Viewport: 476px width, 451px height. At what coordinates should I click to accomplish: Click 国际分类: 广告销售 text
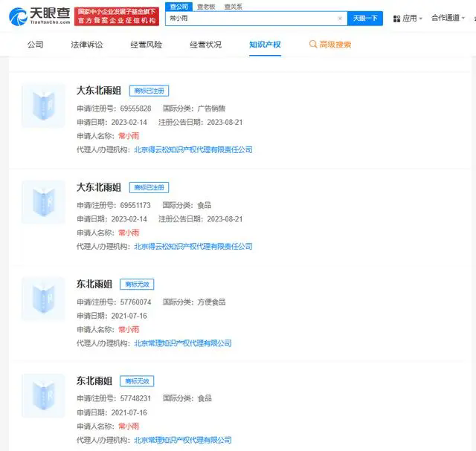coord(194,108)
